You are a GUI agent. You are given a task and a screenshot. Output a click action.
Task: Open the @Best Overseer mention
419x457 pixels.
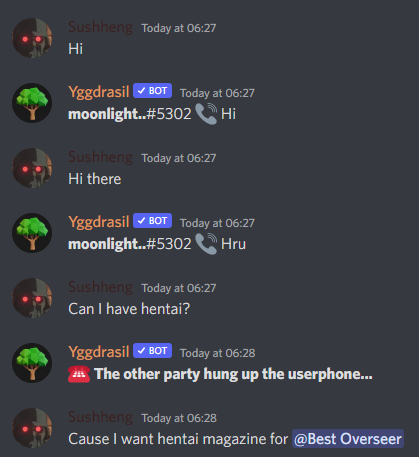(x=348, y=439)
